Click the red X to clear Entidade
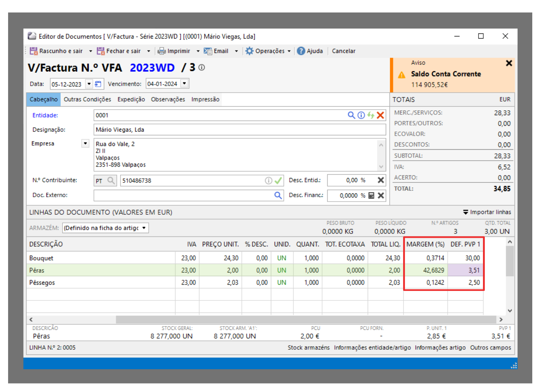540x392 pixels. pyautogui.click(x=380, y=115)
